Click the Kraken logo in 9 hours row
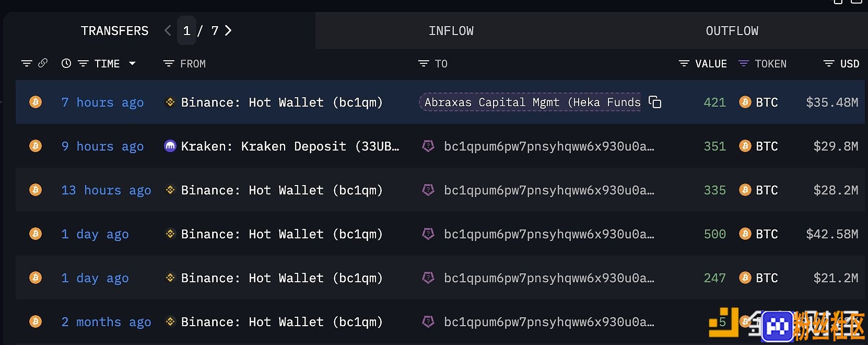Image resolution: width=868 pixels, height=345 pixels. pos(170,146)
